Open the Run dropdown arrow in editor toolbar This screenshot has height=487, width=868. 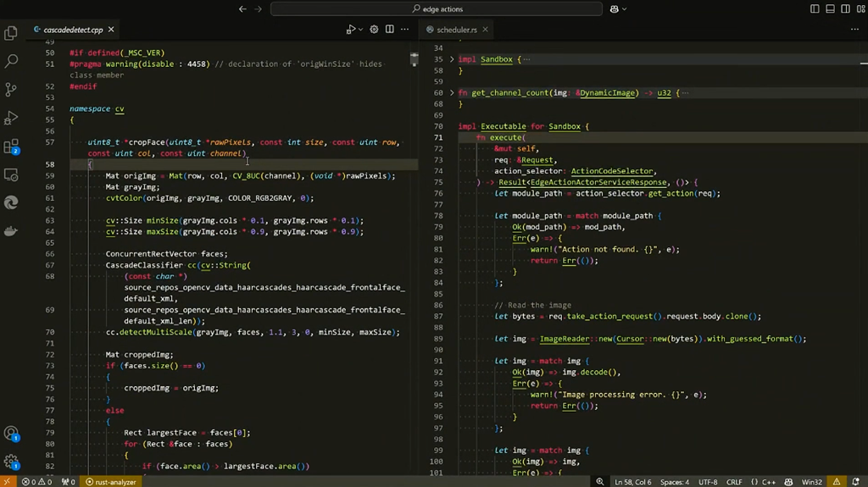[359, 30]
